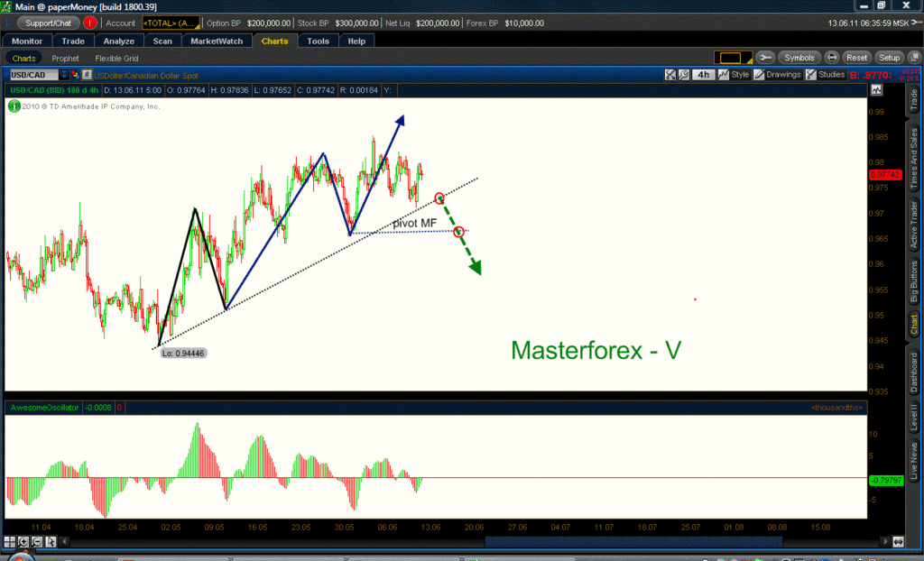Click the grid crosshair icon at chart bottom
The image size is (924, 561).
click(9, 541)
